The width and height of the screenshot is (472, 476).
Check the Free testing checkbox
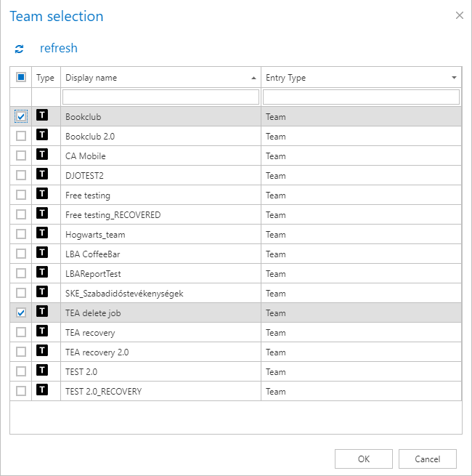coord(21,195)
